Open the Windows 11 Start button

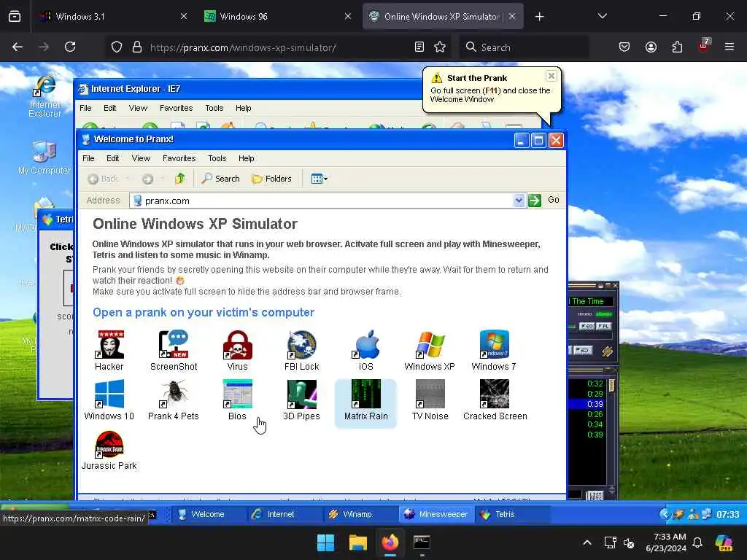coord(326,542)
